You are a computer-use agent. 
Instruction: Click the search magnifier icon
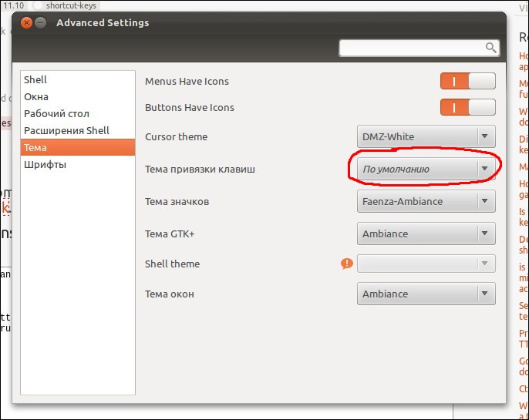490,48
